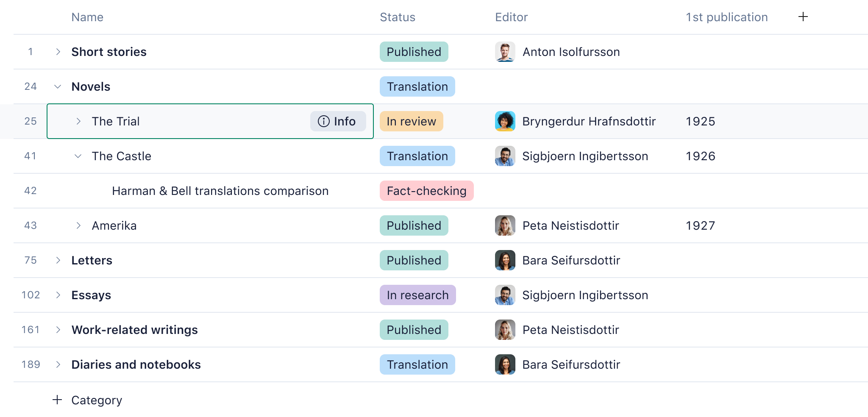
Task: Open the In research status of Essays
Action: pos(417,295)
